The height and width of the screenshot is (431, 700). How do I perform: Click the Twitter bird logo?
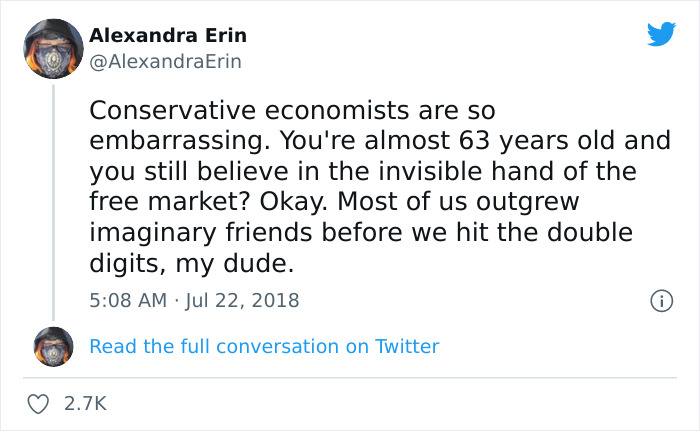coord(661,35)
